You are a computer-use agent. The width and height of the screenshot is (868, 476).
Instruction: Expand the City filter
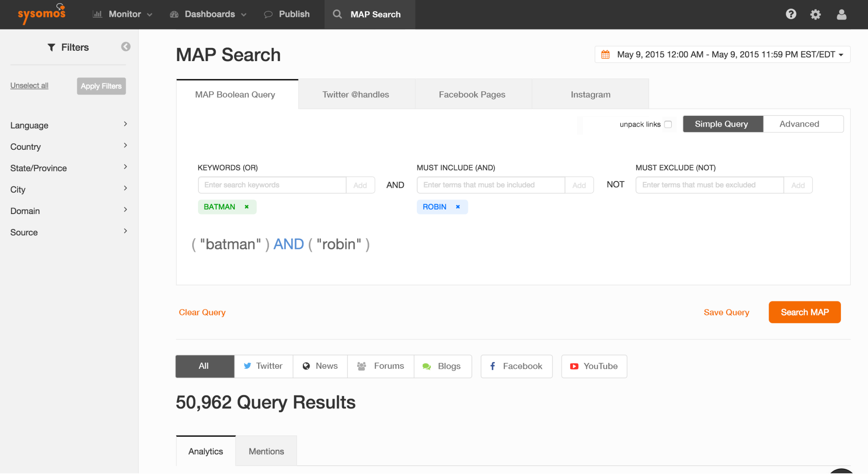pyautogui.click(x=68, y=189)
